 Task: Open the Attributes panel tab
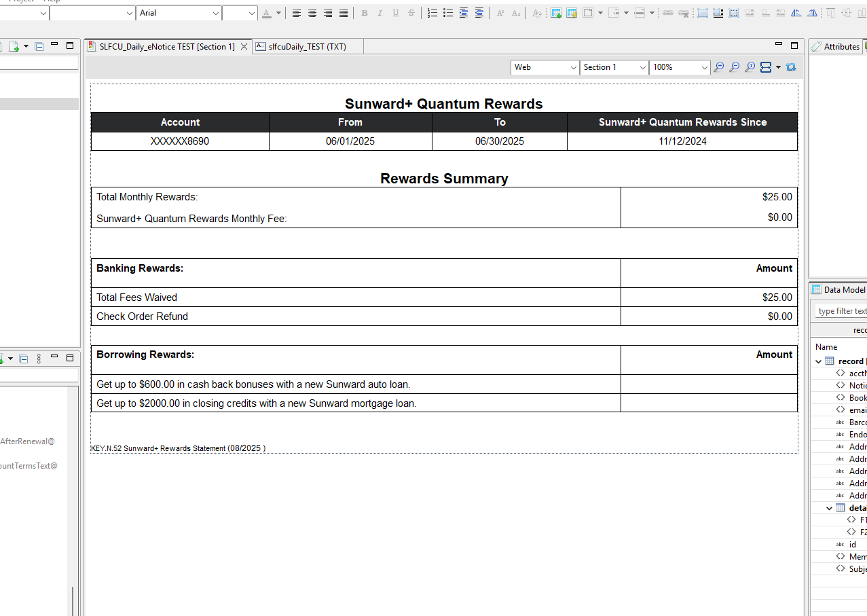[835, 47]
